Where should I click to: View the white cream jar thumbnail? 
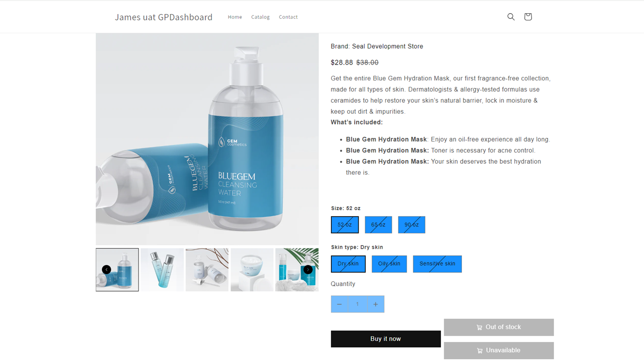[252, 269]
